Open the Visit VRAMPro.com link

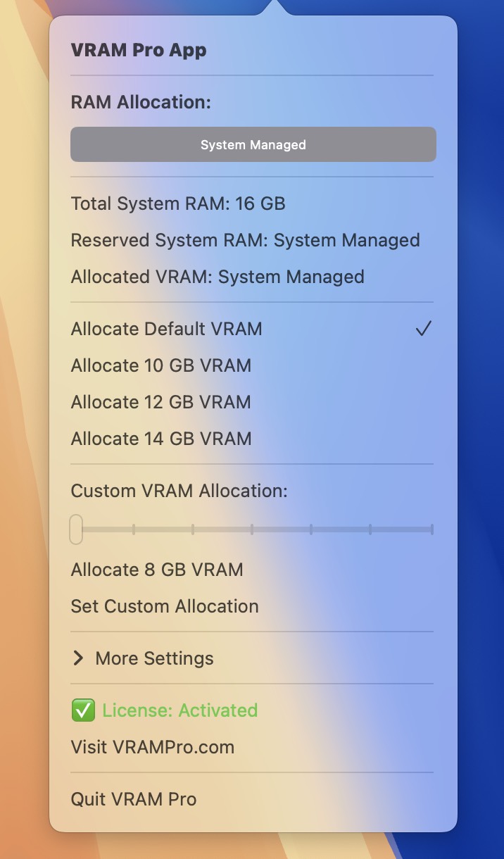tap(252, 747)
